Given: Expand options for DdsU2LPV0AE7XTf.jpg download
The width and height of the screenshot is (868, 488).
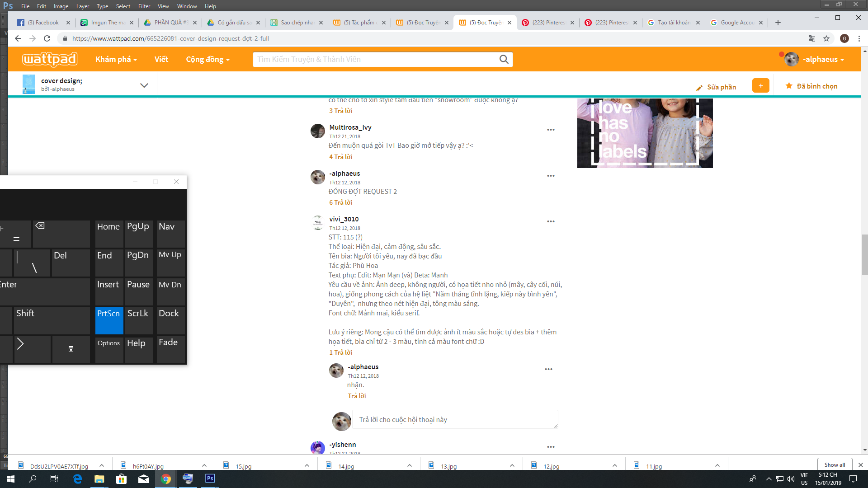Looking at the screenshot, I should click(102, 466).
